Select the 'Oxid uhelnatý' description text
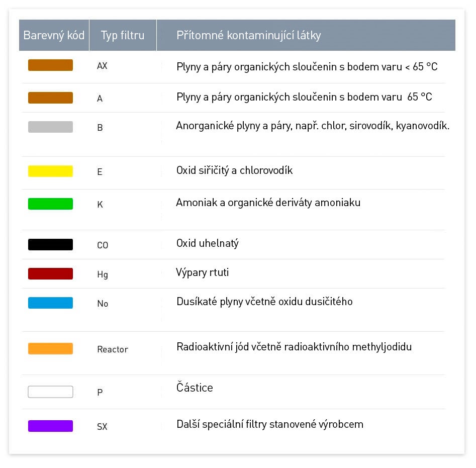Viewport: 476px width, 468px height. 208,244
